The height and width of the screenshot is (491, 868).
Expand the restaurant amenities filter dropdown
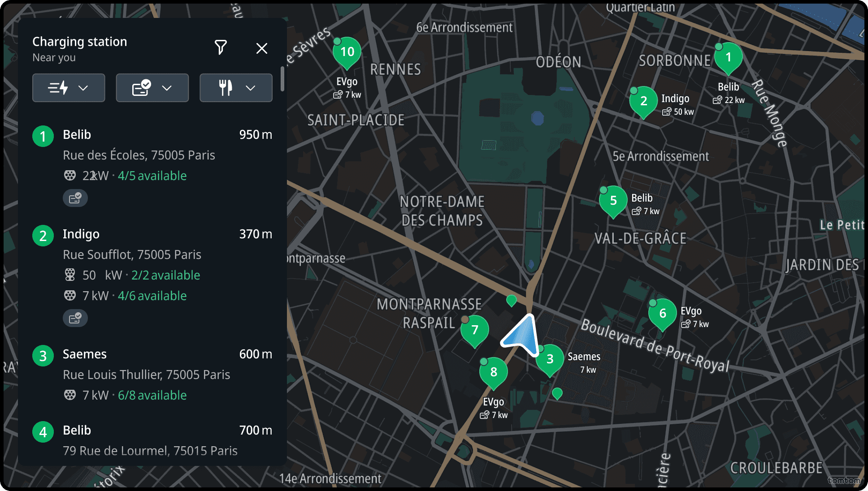[236, 88]
